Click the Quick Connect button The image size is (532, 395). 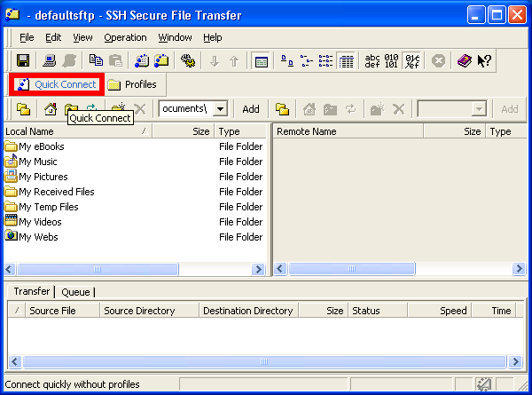point(58,84)
